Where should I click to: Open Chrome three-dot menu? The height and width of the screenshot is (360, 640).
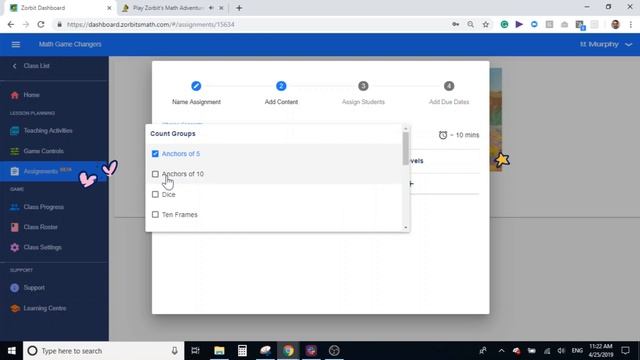pyautogui.click(x=631, y=24)
